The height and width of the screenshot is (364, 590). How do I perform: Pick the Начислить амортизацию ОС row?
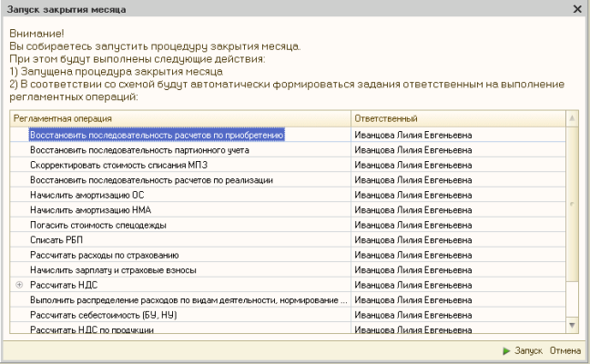[86, 195]
